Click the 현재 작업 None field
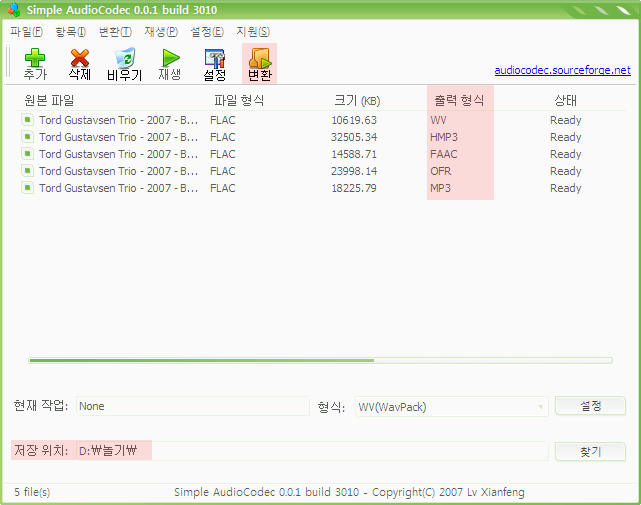Image resolution: width=641 pixels, height=505 pixels. (x=193, y=406)
